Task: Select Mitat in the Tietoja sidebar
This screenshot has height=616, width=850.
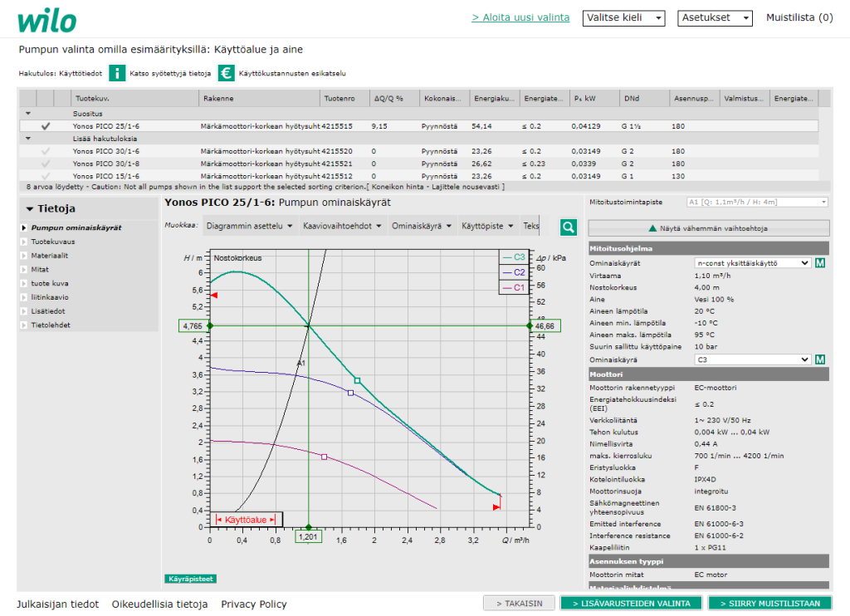Action: (40, 270)
